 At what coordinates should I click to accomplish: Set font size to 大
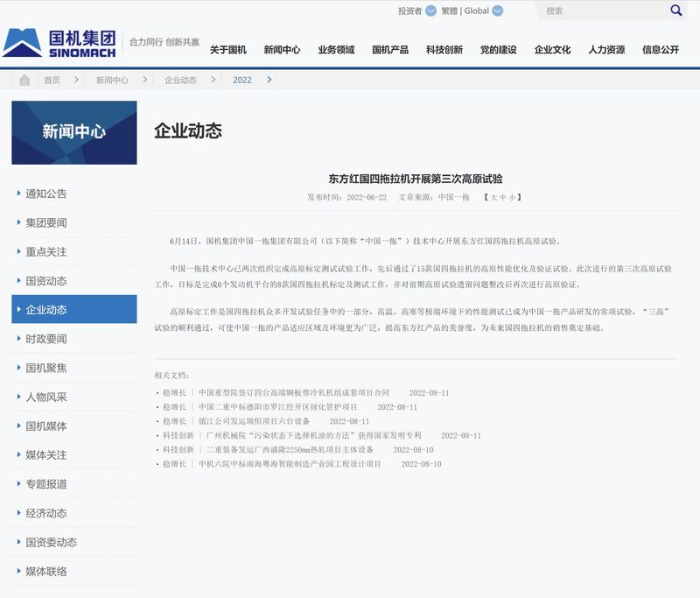(x=493, y=197)
